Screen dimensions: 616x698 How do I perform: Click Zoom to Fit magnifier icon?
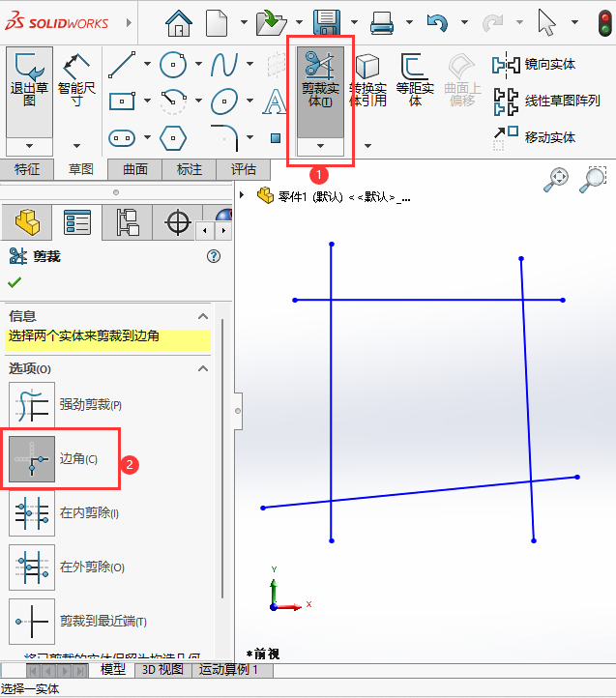[x=556, y=180]
